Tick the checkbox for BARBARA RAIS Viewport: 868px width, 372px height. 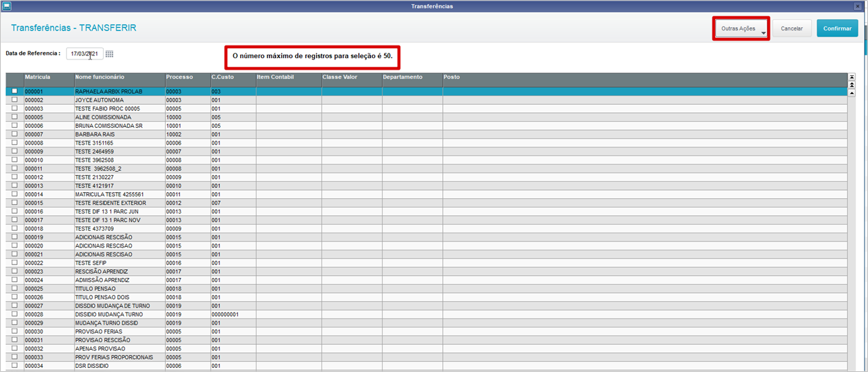coord(14,134)
